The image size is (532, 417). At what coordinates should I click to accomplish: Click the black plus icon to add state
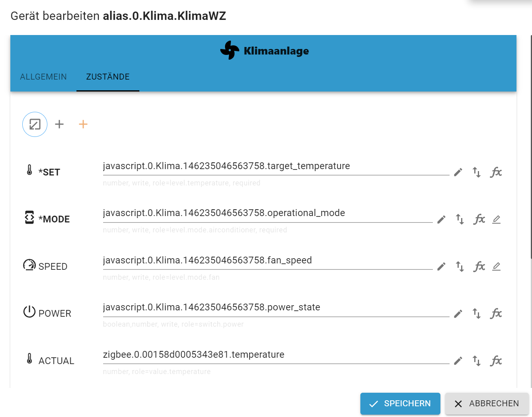[x=59, y=125]
